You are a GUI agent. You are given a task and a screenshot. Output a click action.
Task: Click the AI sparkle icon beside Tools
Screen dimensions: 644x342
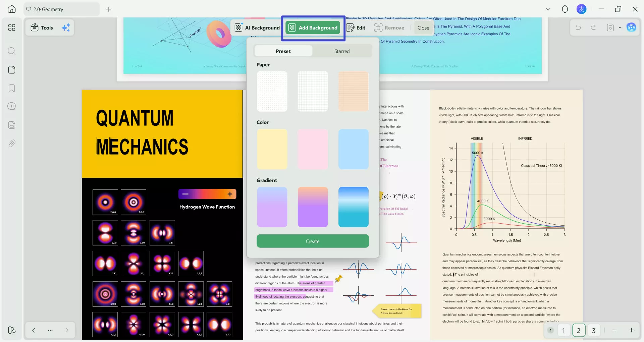(x=66, y=27)
